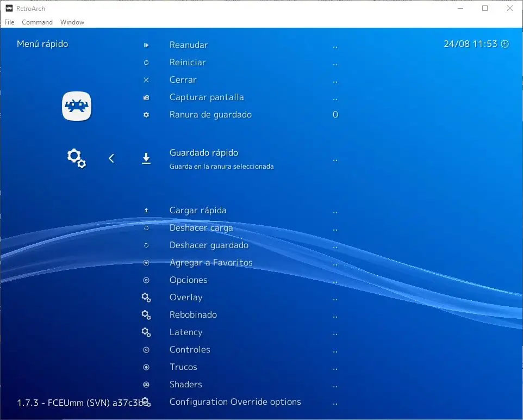Screen dimensions: 523x420
Task: Open the Controles submenu
Action: click(x=190, y=350)
